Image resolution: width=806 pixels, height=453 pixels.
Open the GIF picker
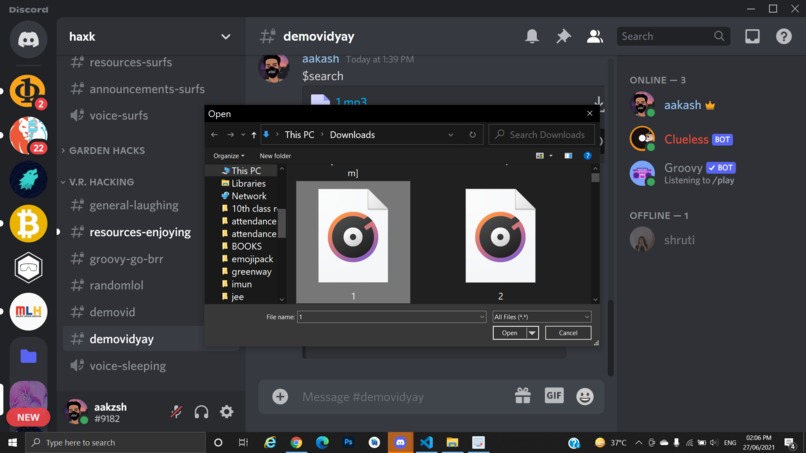[x=554, y=396]
